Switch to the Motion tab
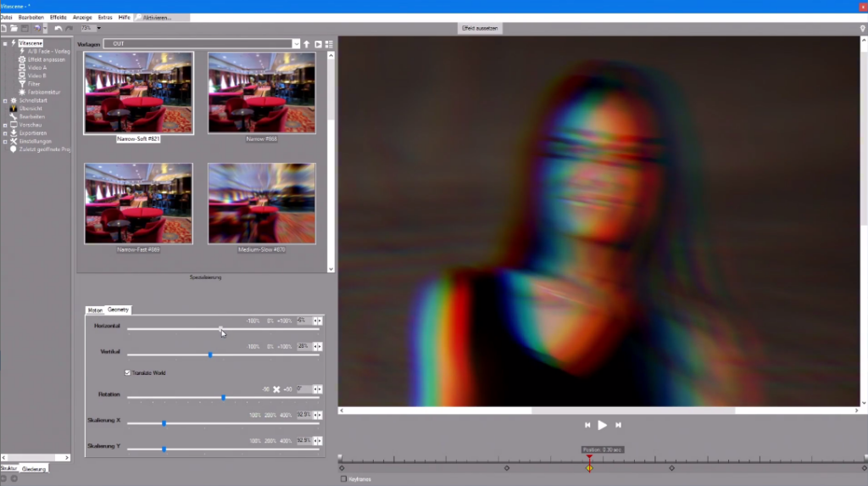The height and width of the screenshot is (486, 868). [x=95, y=310]
